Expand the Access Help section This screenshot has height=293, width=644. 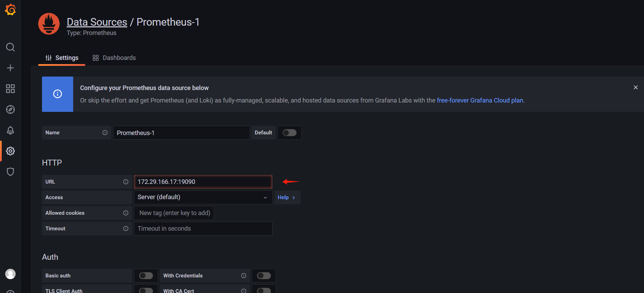(287, 197)
